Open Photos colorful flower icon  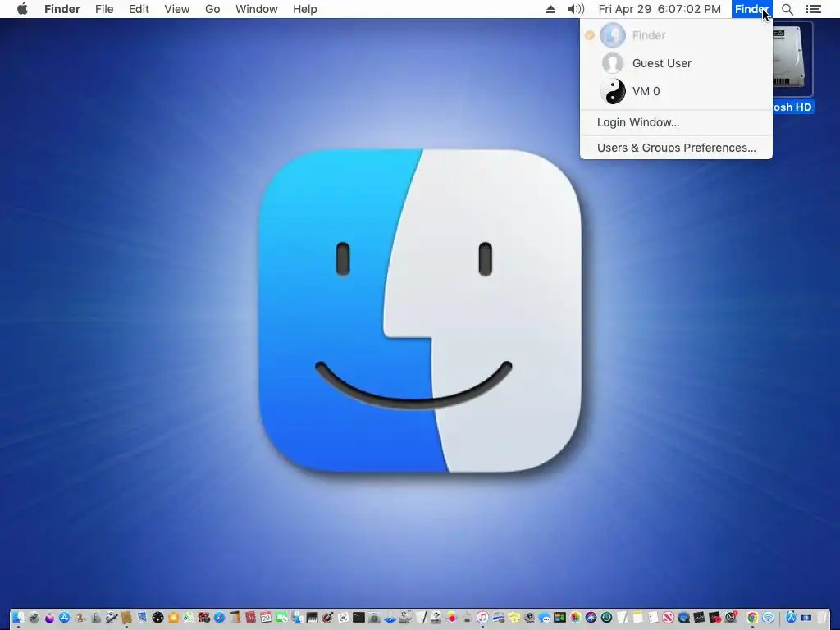575,618
